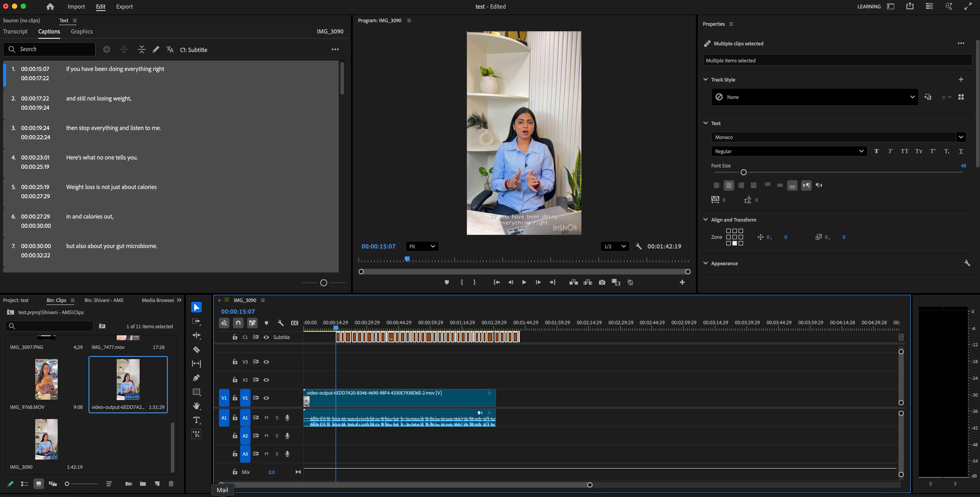Switch to the Transcript tab

coord(15,32)
